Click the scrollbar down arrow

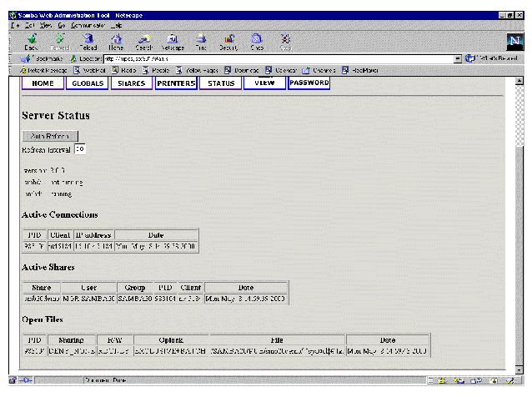pos(519,369)
